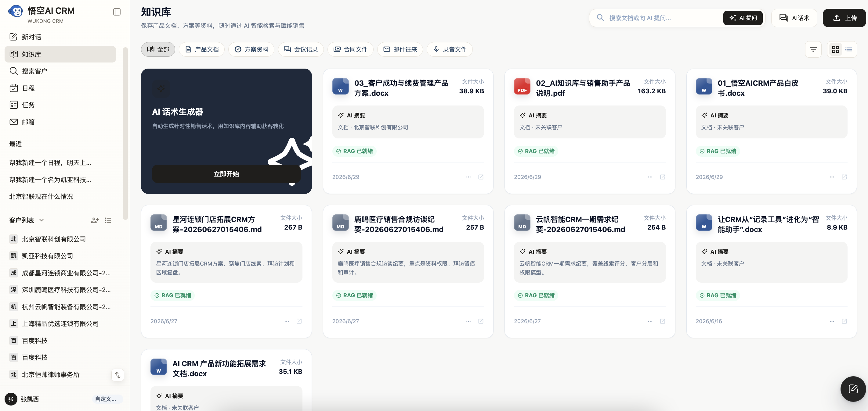
Task: Click the 上传 upload button
Action: coord(844,18)
